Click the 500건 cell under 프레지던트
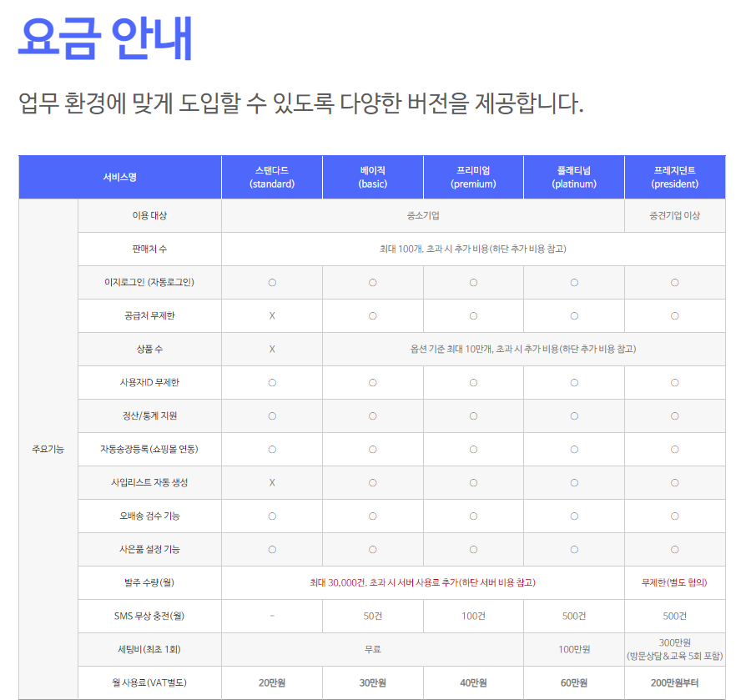 pos(675,617)
